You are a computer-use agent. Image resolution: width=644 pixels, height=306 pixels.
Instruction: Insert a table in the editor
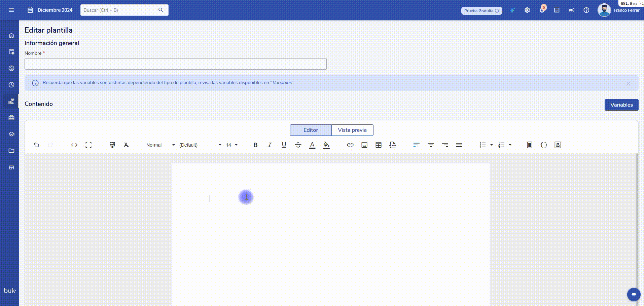point(379,145)
